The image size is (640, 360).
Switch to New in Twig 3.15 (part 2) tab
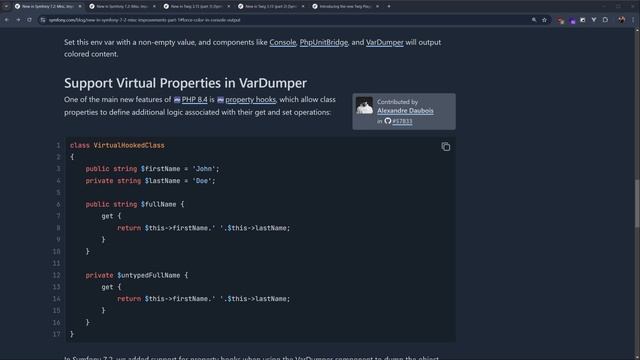tap(271, 7)
